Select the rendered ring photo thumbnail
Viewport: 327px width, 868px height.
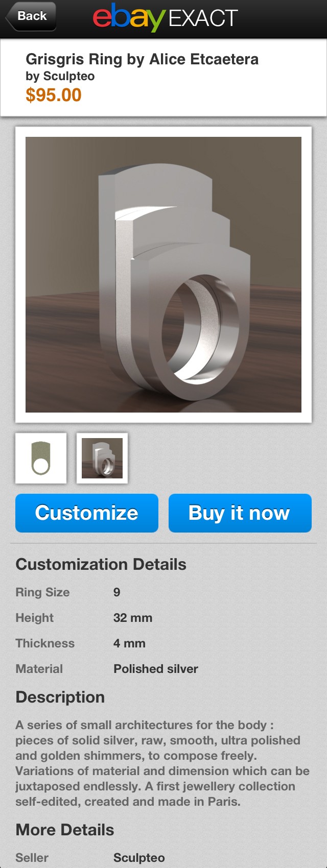(102, 459)
